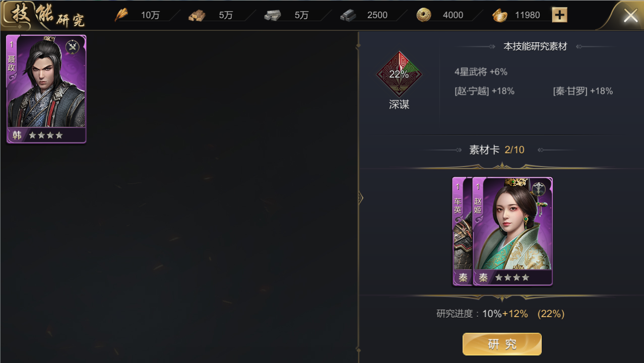Screen dimensions: 644x363
Task: Click the [赵·宁越] +18% material entry
Action: [x=484, y=91]
